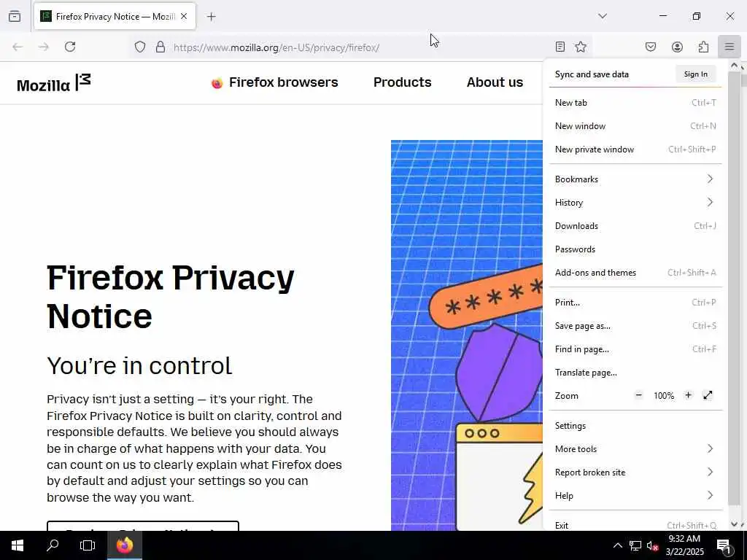Screen dimensions: 747x560
Task: Click Sign In in sync row
Action: pyautogui.click(x=695, y=74)
